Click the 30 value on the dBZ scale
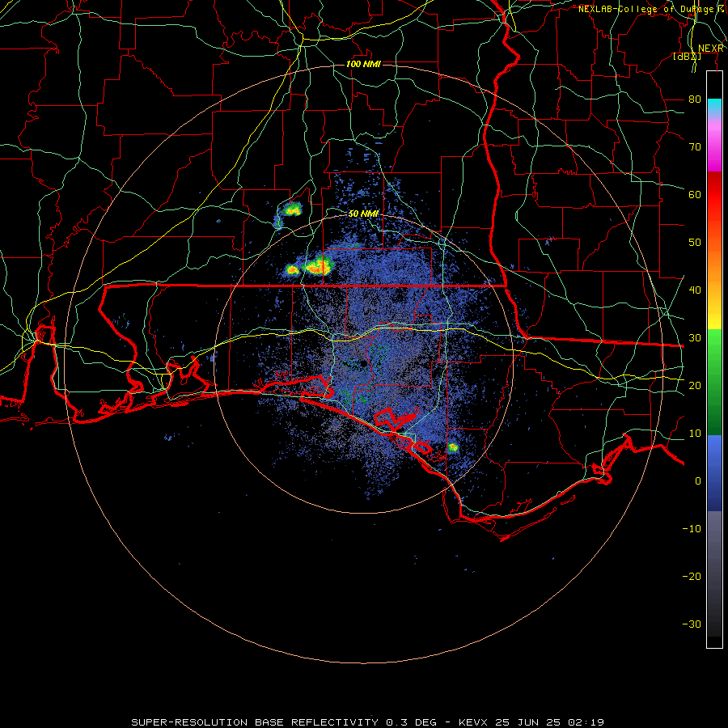The height and width of the screenshot is (728, 728). point(695,337)
